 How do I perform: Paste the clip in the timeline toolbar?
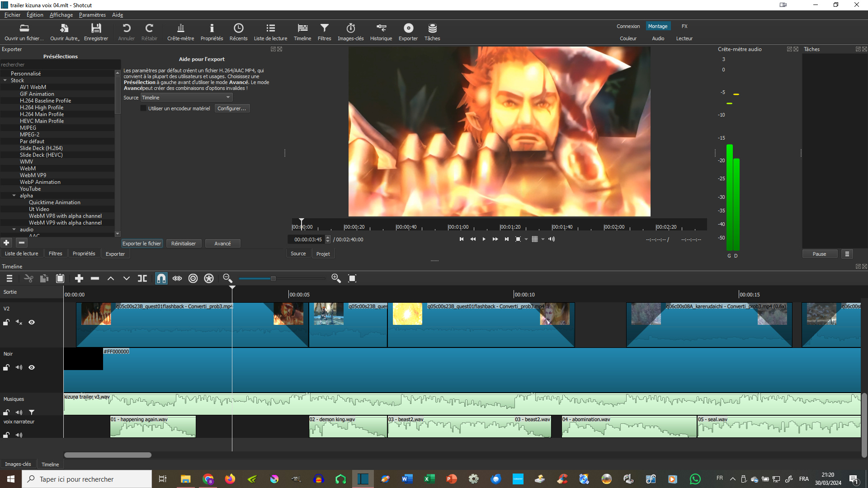coord(60,278)
